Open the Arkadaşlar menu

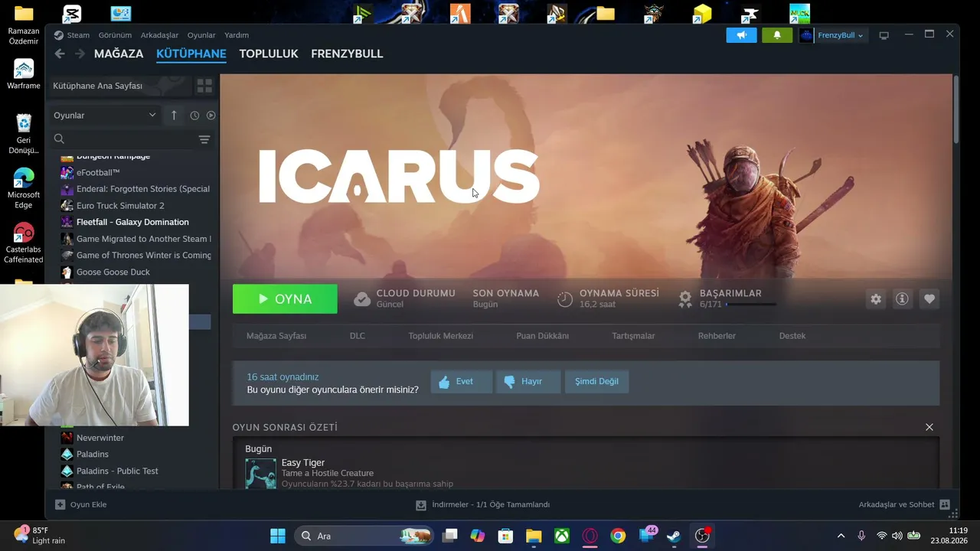coord(159,35)
